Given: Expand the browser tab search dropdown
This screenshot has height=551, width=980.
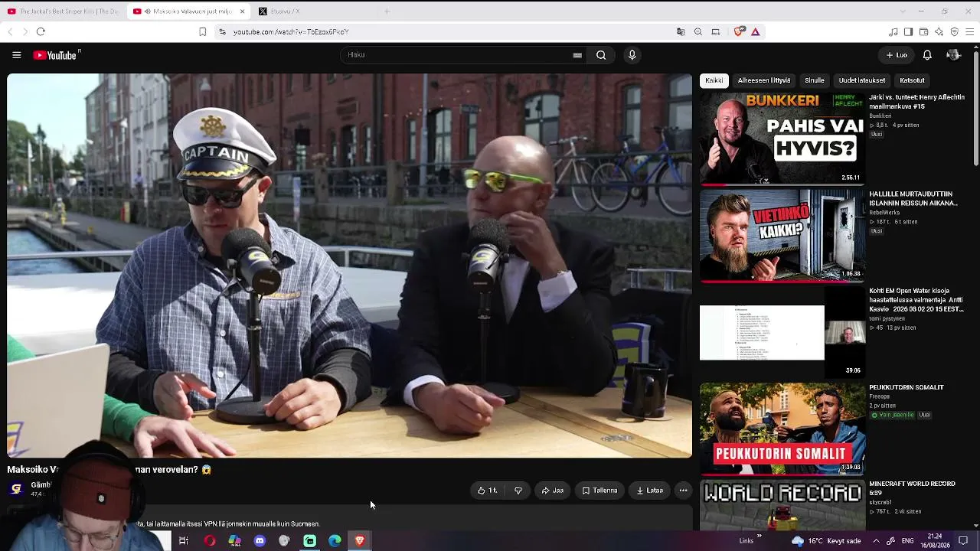Looking at the screenshot, I should (902, 11).
